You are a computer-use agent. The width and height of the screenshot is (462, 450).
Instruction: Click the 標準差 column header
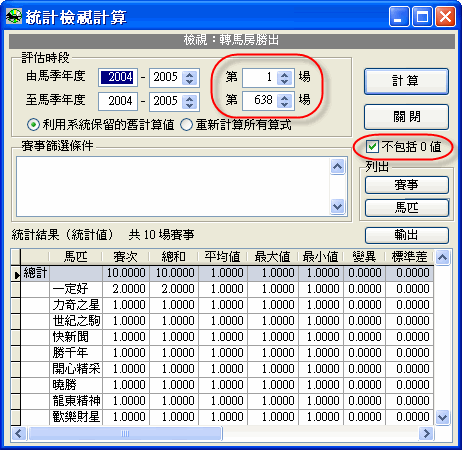[x=409, y=257]
